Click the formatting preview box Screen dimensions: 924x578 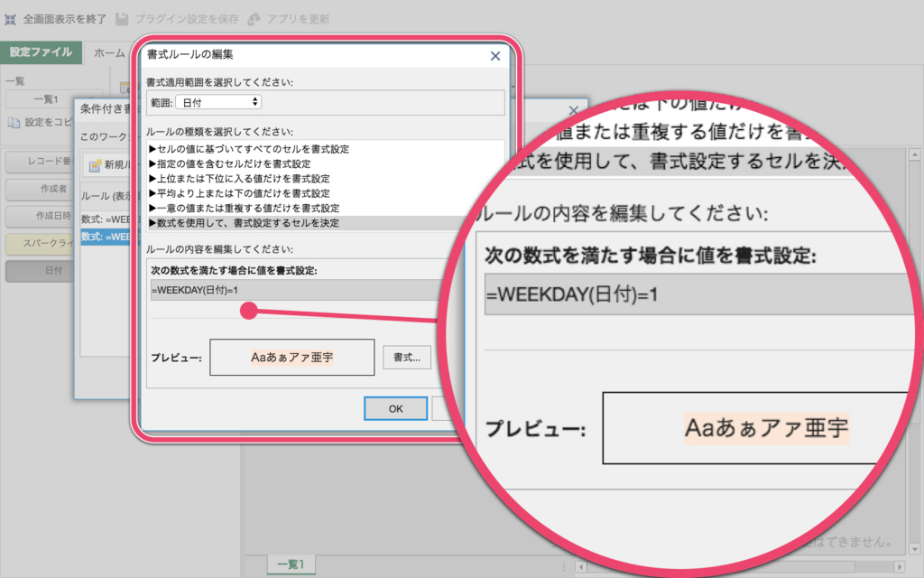[291, 357]
